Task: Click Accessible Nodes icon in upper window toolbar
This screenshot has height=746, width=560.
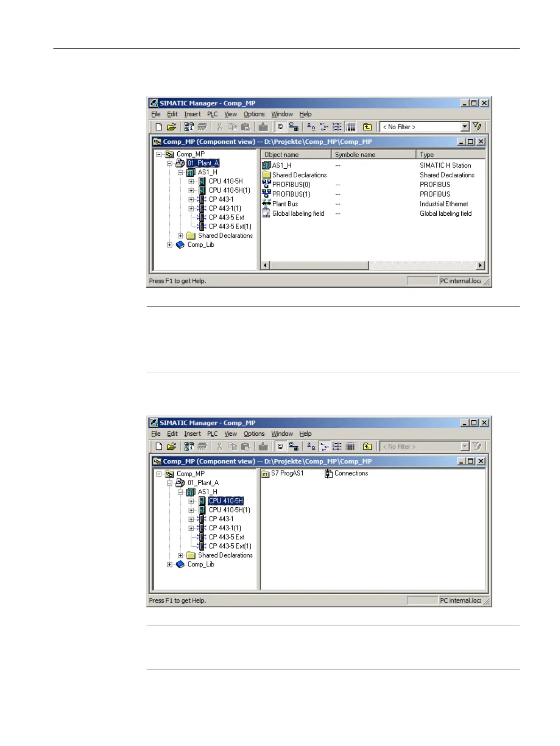Action: (189, 127)
